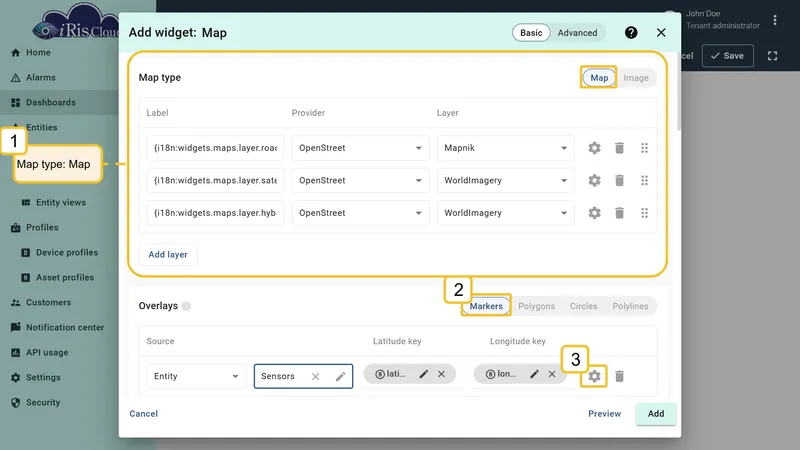Screen dimensions: 800x450
Task: Open the Mapnik layer dropdown
Action: click(506, 148)
